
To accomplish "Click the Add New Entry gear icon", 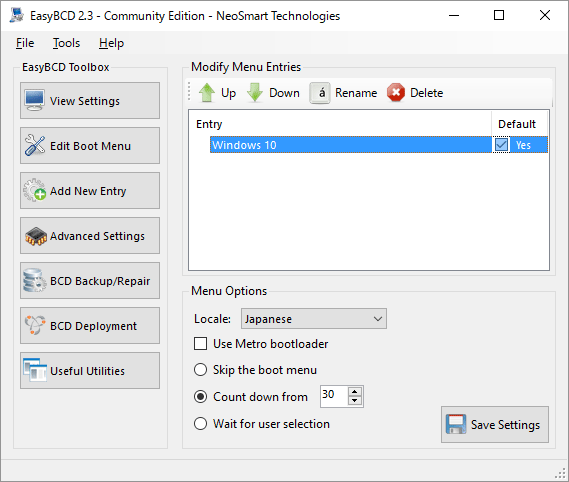I will (34, 190).
